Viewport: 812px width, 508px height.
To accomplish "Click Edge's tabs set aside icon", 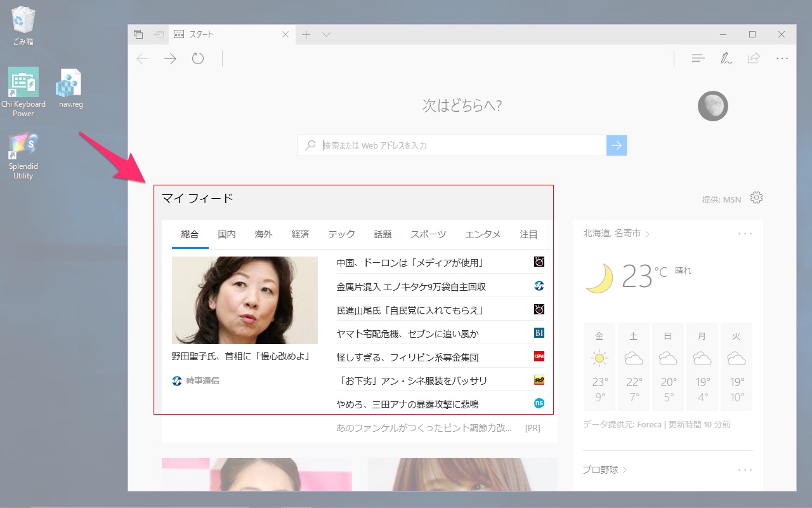I will pos(138,34).
